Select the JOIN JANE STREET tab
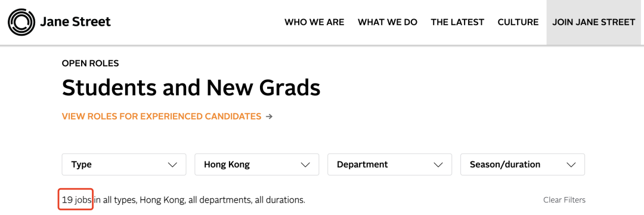This screenshot has width=644, height=215. click(x=593, y=22)
